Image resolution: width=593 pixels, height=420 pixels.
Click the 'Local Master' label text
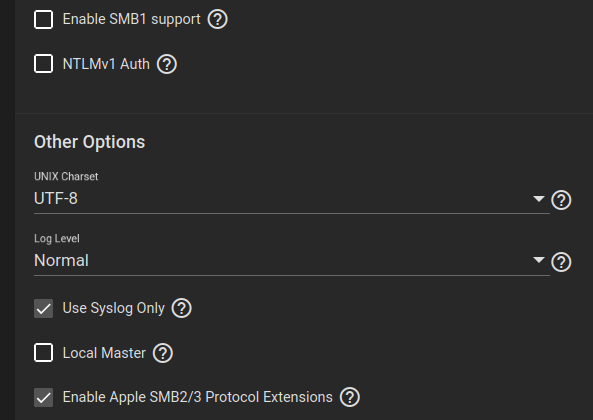coord(104,353)
